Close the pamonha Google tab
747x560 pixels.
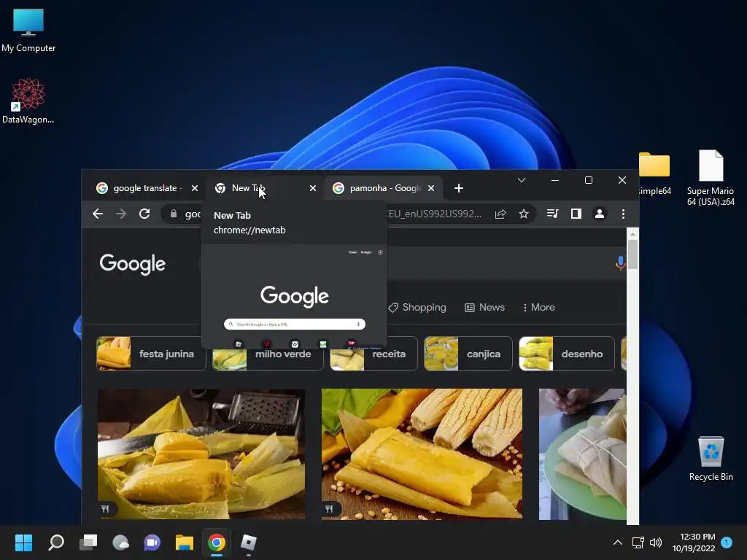point(430,188)
